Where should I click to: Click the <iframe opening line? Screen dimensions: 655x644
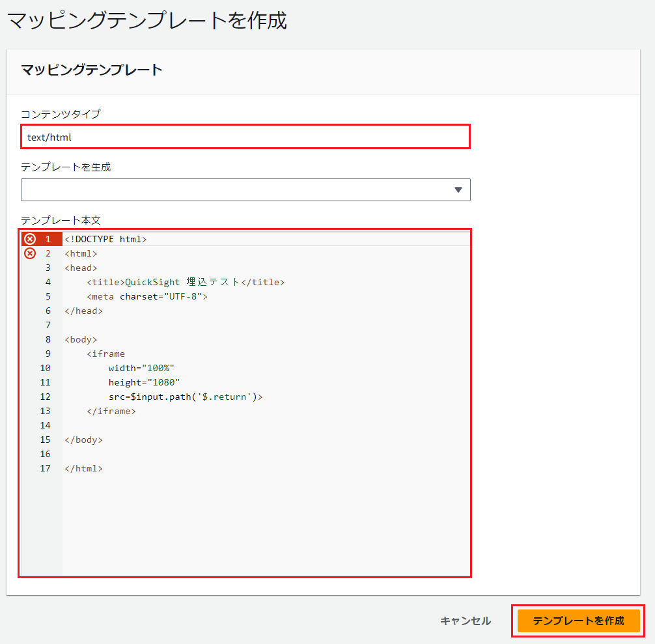tap(105, 354)
